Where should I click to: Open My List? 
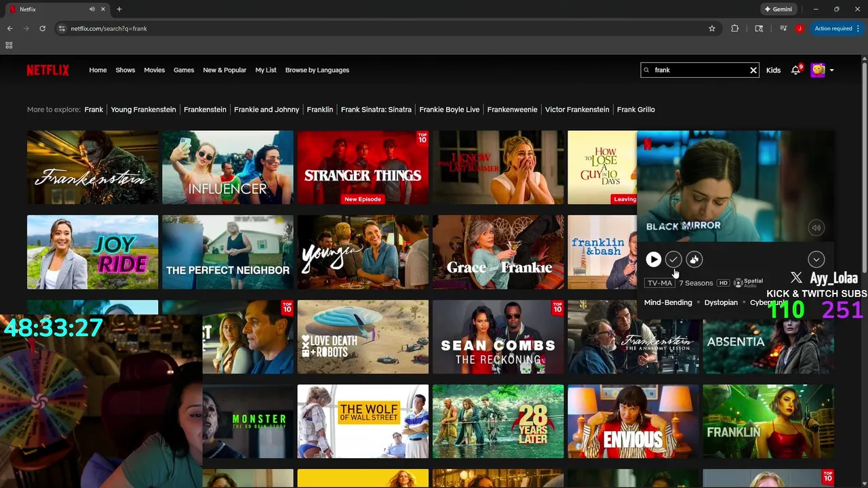[x=266, y=70]
